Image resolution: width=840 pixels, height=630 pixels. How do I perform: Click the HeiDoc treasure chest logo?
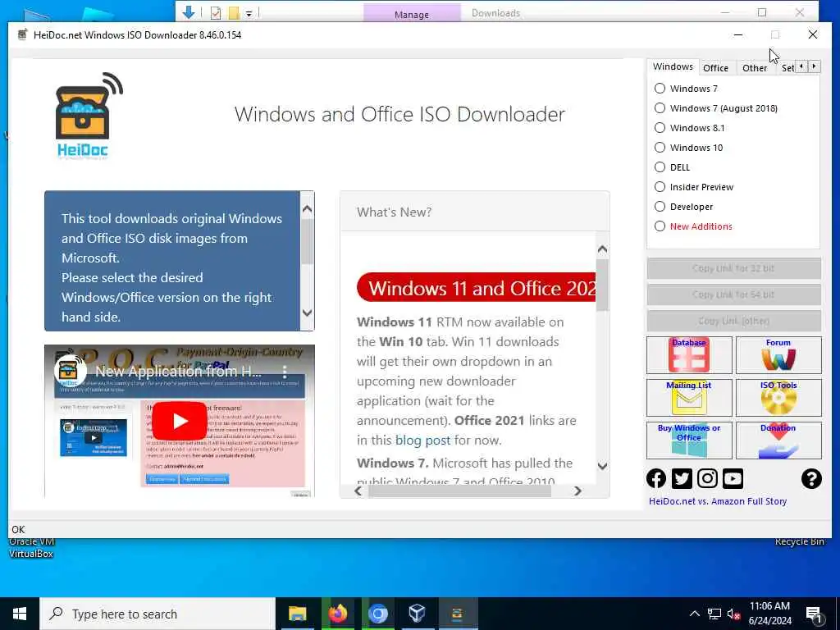coord(89,115)
